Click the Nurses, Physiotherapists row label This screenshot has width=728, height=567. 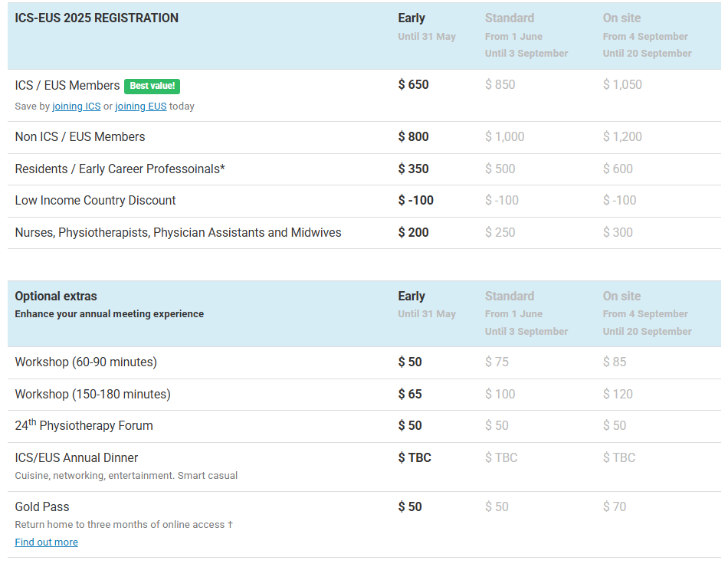click(x=178, y=233)
